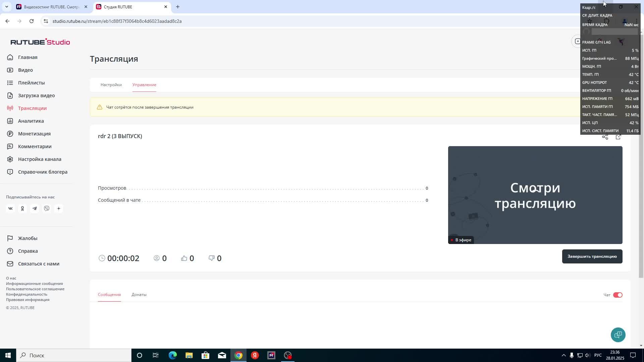
Task: Open Microsoft Edge from taskbar
Action: pos(172,355)
